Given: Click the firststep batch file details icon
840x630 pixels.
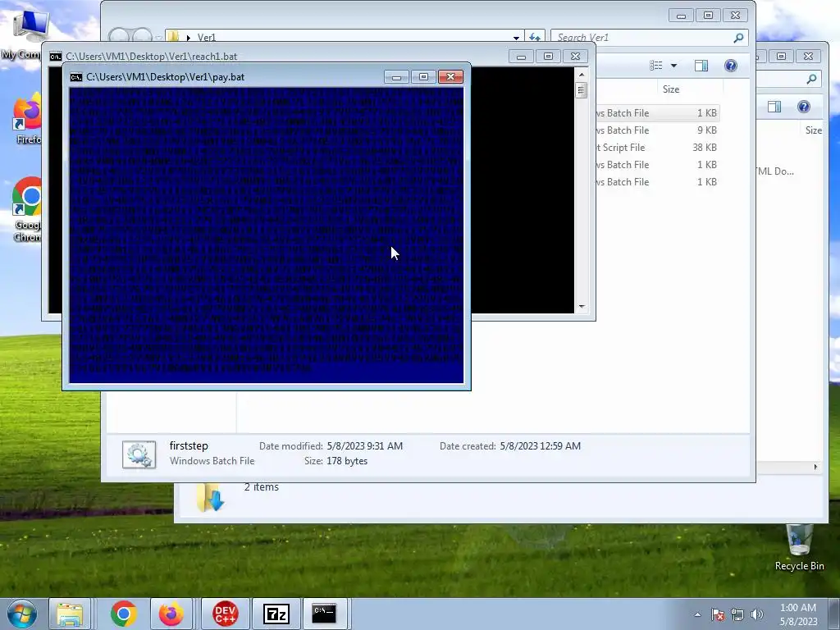Looking at the screenshot, I should point(139,454).
